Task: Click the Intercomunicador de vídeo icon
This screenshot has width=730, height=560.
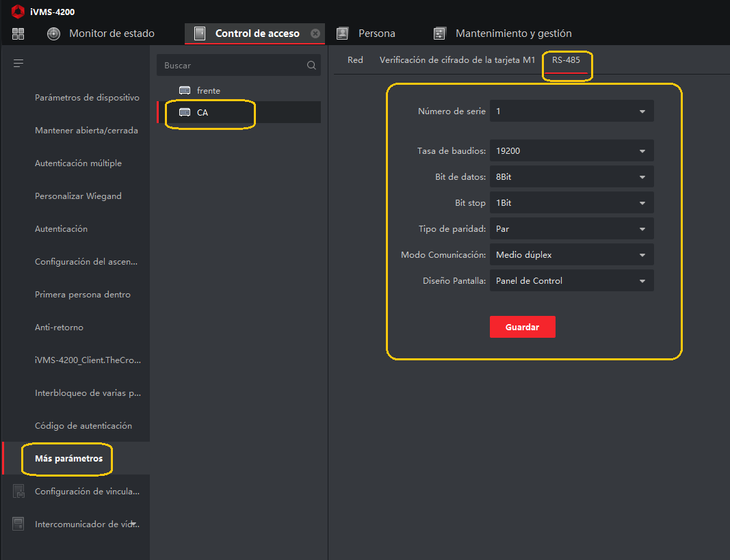Action: [x=18, y=524]
